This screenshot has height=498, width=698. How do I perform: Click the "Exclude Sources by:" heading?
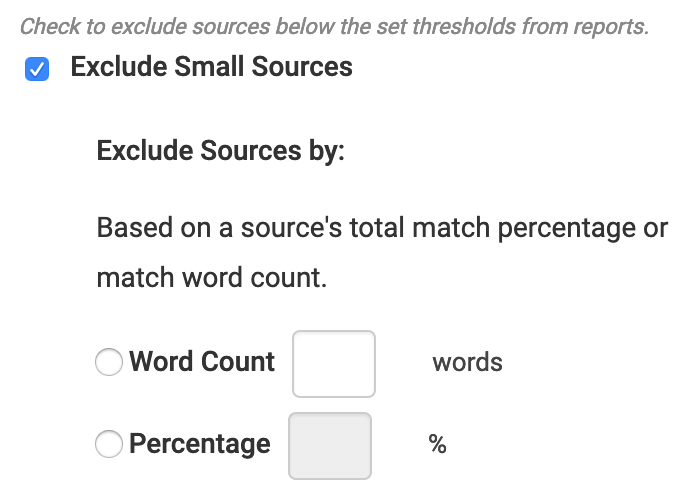(220, 152)
